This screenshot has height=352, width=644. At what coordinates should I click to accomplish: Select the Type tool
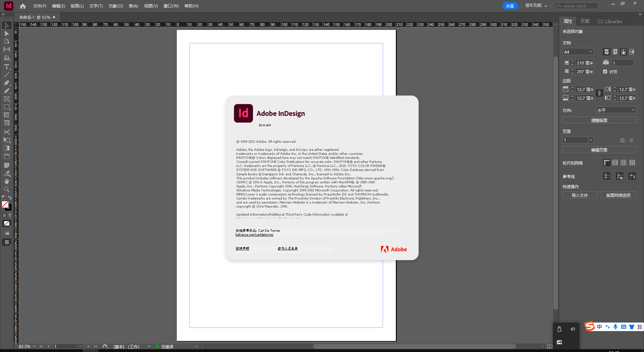click(x=7, y=67)
